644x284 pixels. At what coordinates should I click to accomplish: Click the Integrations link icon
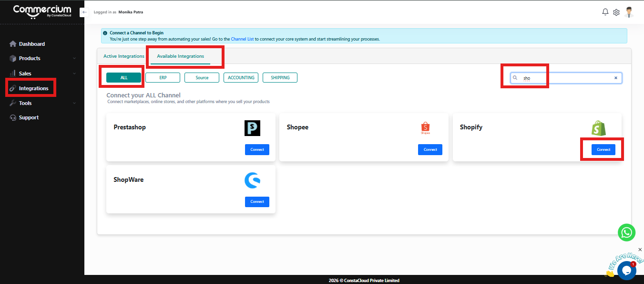click(x=13, y=88)
